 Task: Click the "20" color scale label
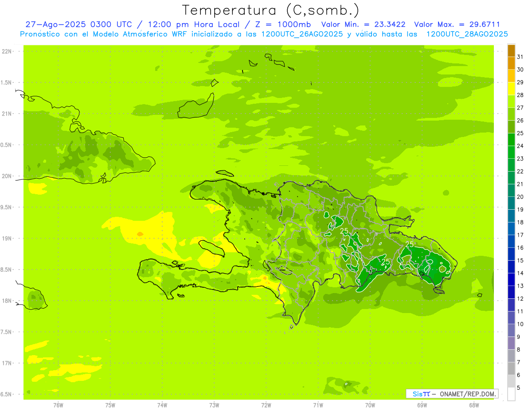(x=520, y=197)
